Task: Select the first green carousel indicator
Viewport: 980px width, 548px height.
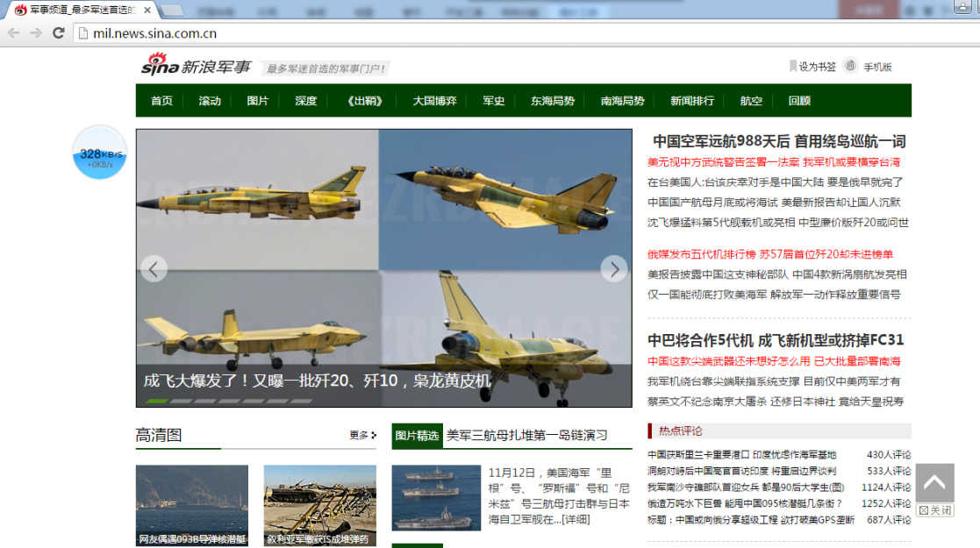Action: pos(156,402)
